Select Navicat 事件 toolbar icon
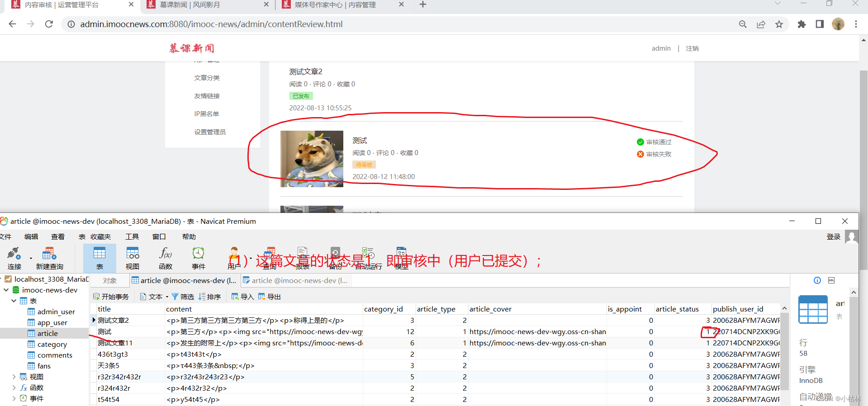Viewport: 868px width, 406px height. (x=198, y=258)
